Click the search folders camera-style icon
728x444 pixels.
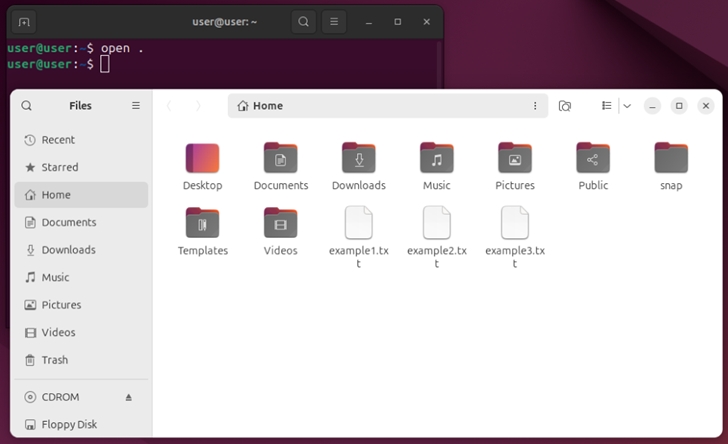pyautogui.click(x=565, y=106)
